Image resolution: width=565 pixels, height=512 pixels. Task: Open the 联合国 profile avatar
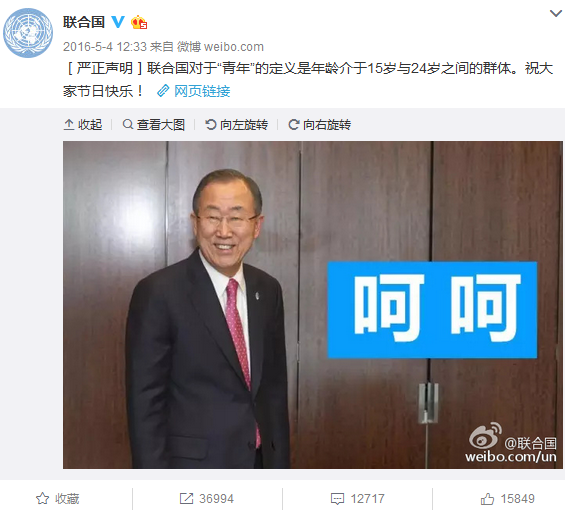click(x=28, y=33)
